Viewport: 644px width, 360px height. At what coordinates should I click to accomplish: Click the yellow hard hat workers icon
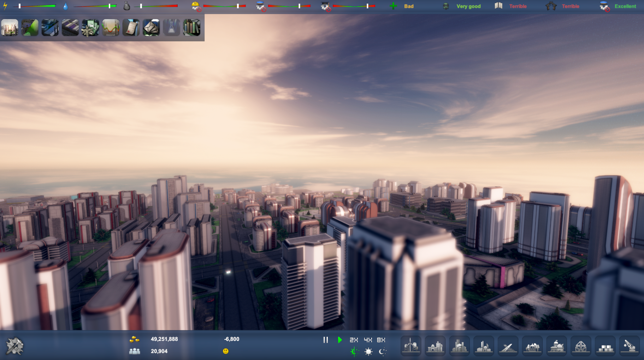pyautogui.click(x=196, y=6)
